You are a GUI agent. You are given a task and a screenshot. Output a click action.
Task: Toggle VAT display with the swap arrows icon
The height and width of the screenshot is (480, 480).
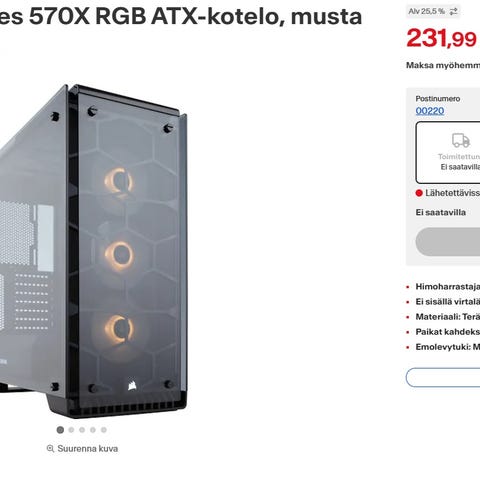[x=453, y=12]
